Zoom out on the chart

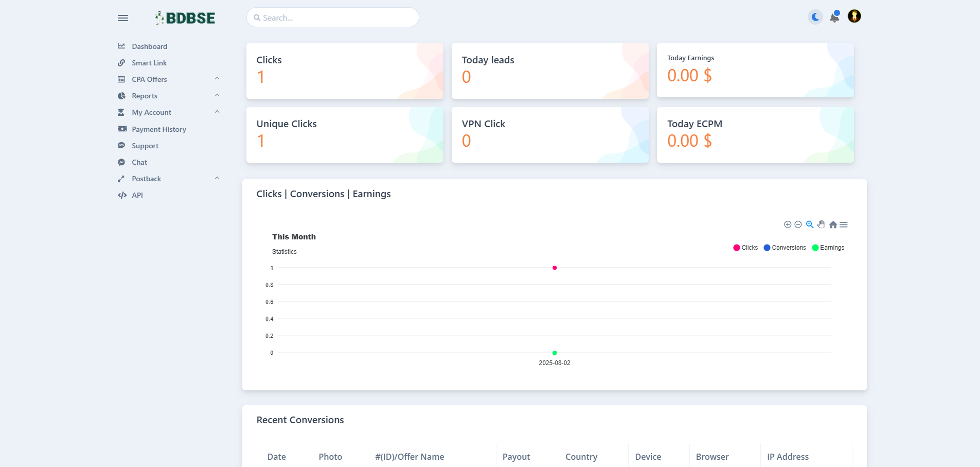point(798,224)
